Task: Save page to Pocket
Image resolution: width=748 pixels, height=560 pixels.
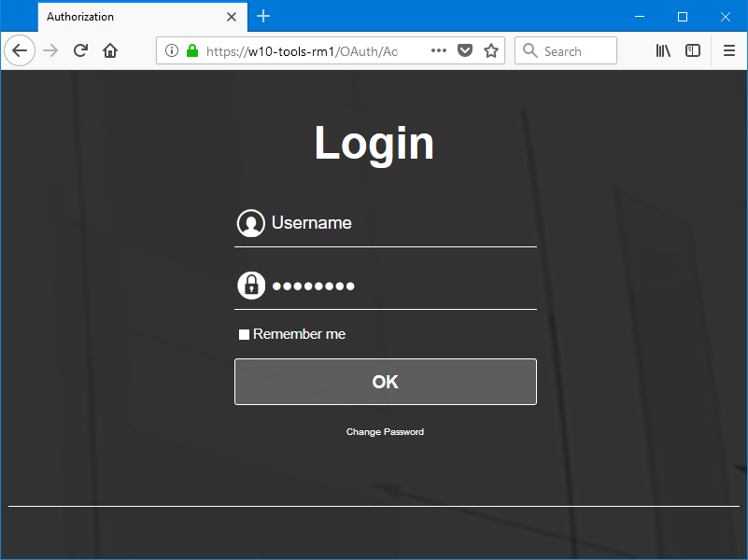Action: tap(465, 51)
